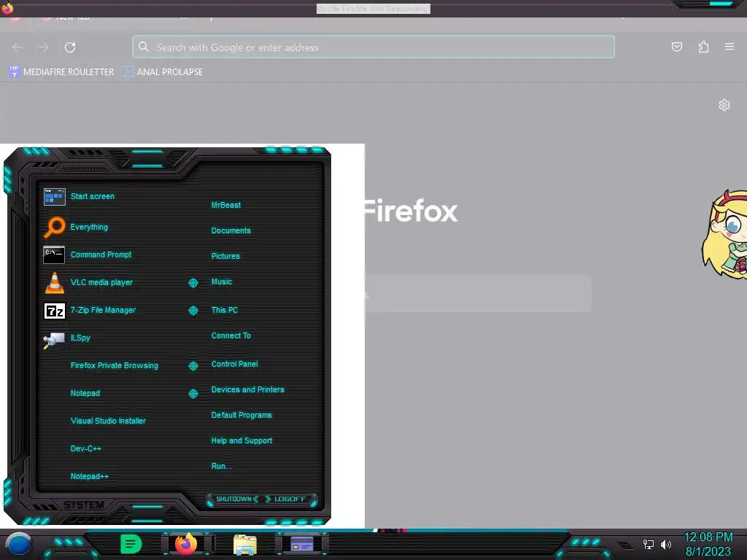Reload the Firefox page

(70, 47)
